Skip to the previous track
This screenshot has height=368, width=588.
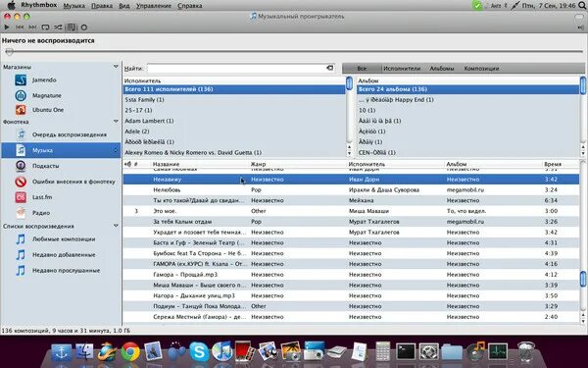click(x=20, y=27)
